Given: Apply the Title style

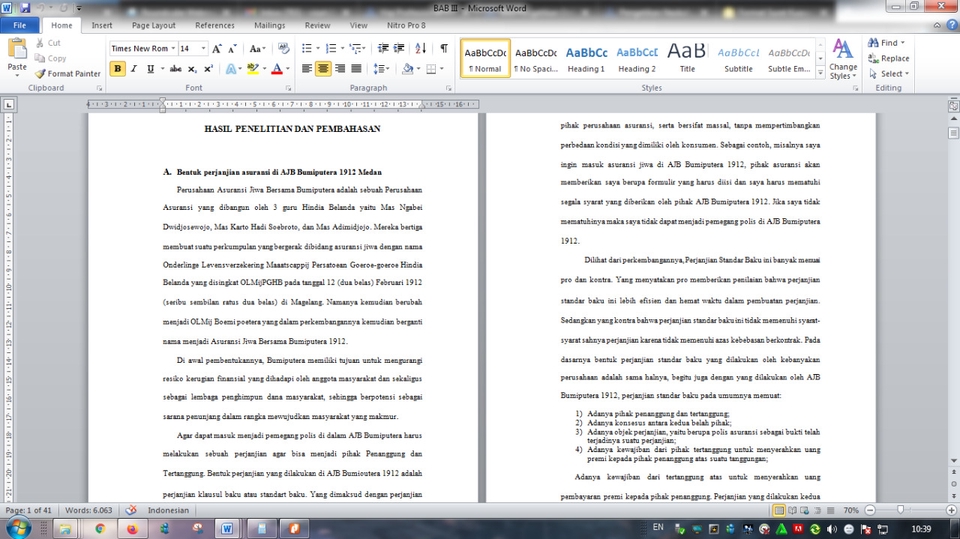Looking at the screenshot, I should pyautogui.click(x=687, y=59).
